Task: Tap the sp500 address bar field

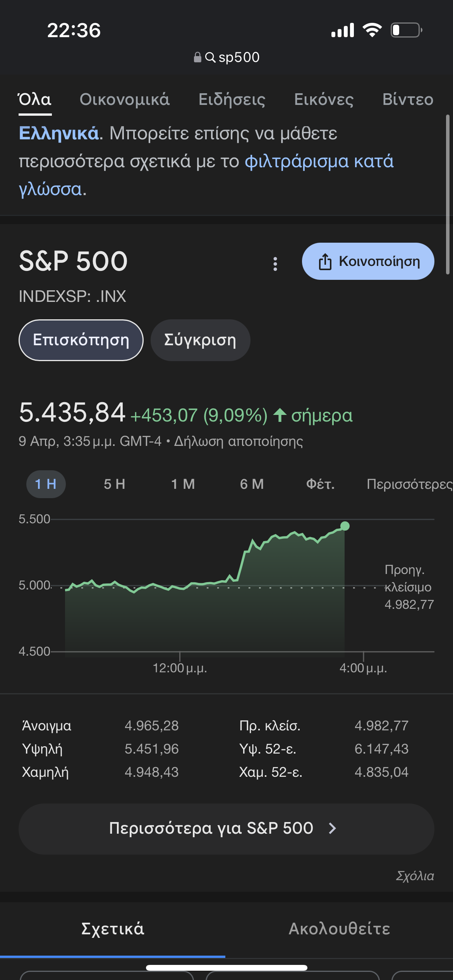Action: (x=239, y=58)
